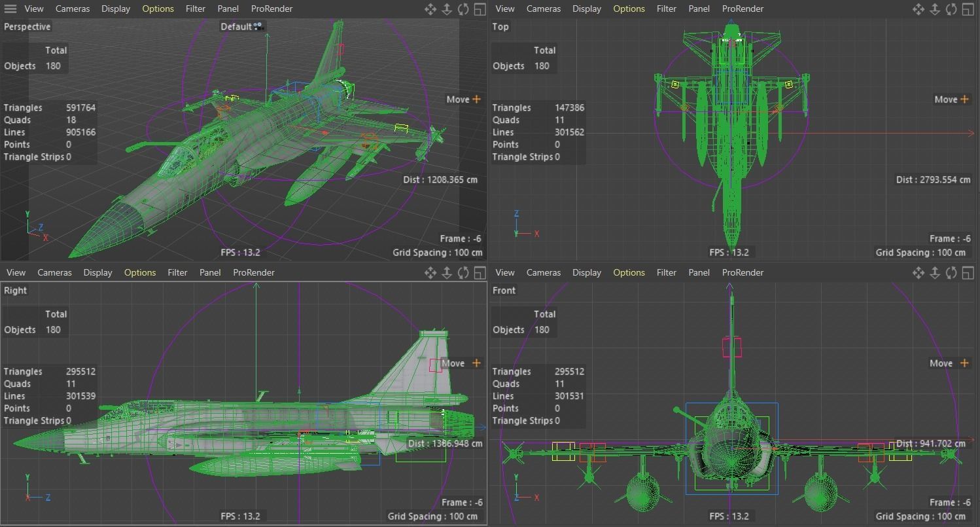Open the ProRender menu in Right viewport

(x=253, y=272)
